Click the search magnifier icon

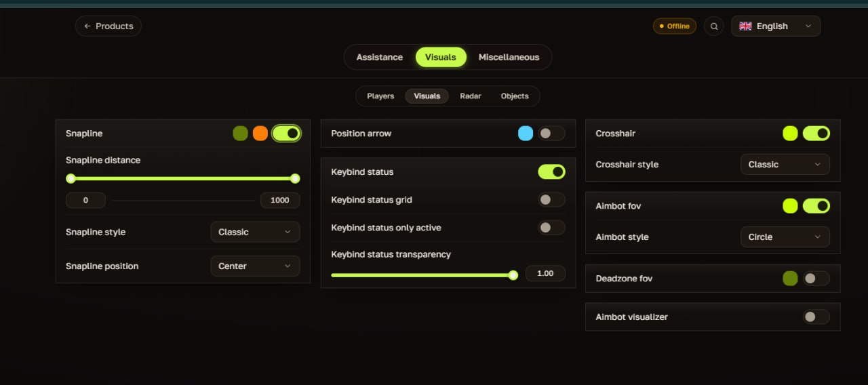(x=713, y=26)
